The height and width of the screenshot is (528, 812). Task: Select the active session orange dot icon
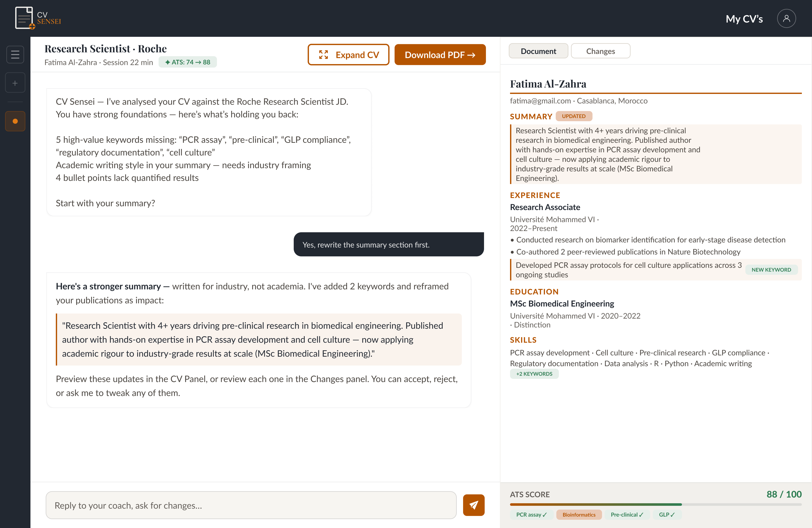pyautogui.click(x=15, y=121)
